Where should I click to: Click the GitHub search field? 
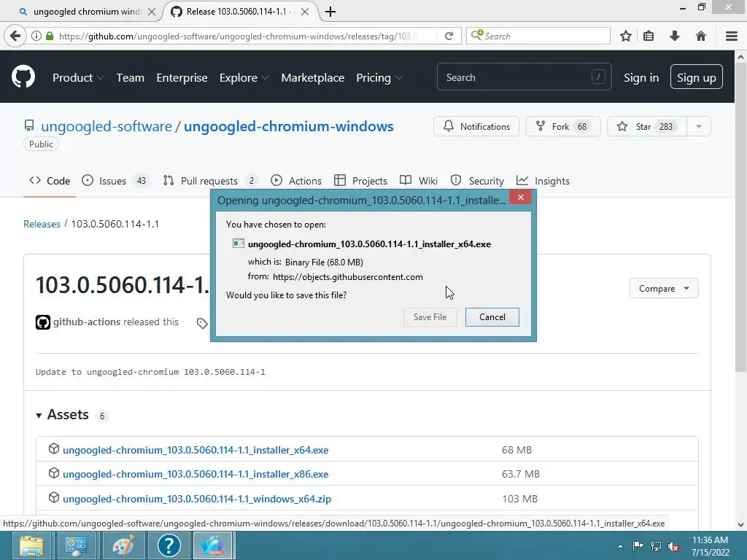click(524, 77)
